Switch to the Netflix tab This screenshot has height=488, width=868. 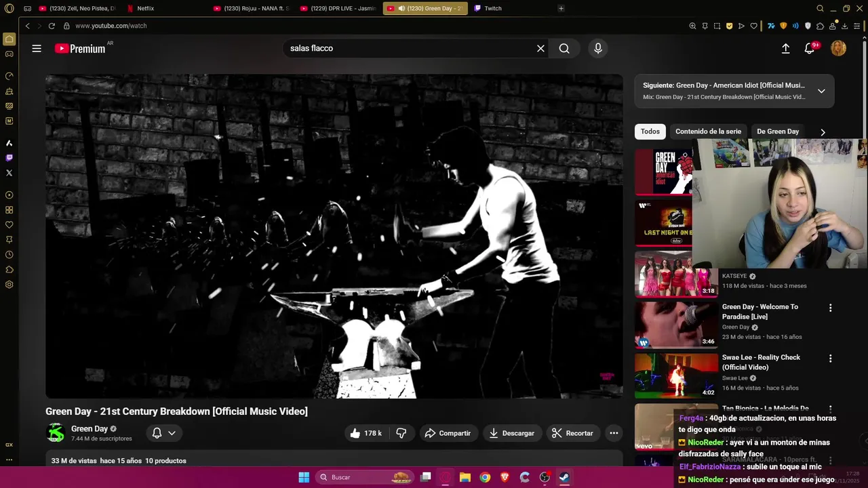pyautogui.click(x=145, y=8)
